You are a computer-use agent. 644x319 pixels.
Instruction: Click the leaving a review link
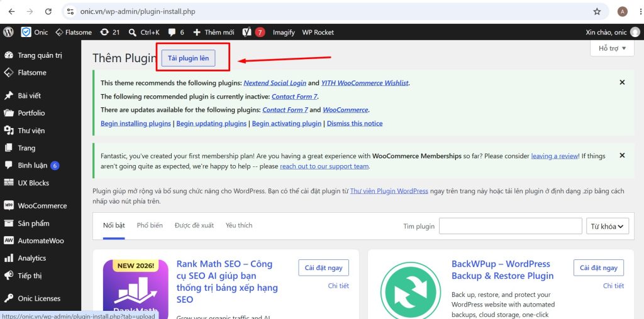[x=555, y=156]
